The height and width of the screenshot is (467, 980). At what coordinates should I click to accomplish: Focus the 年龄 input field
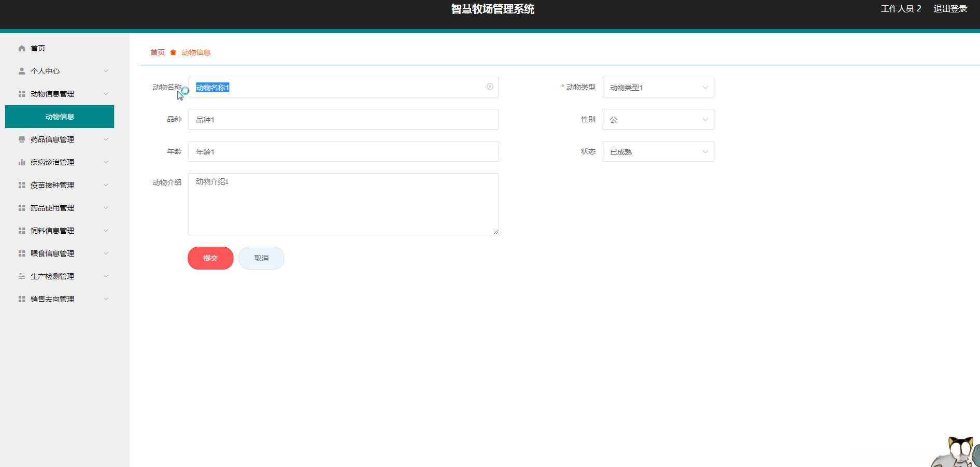[x=343, y=151]
